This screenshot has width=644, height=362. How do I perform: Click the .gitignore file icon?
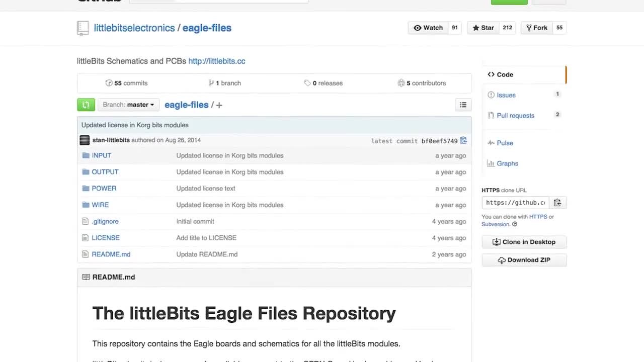coord(85,221)
